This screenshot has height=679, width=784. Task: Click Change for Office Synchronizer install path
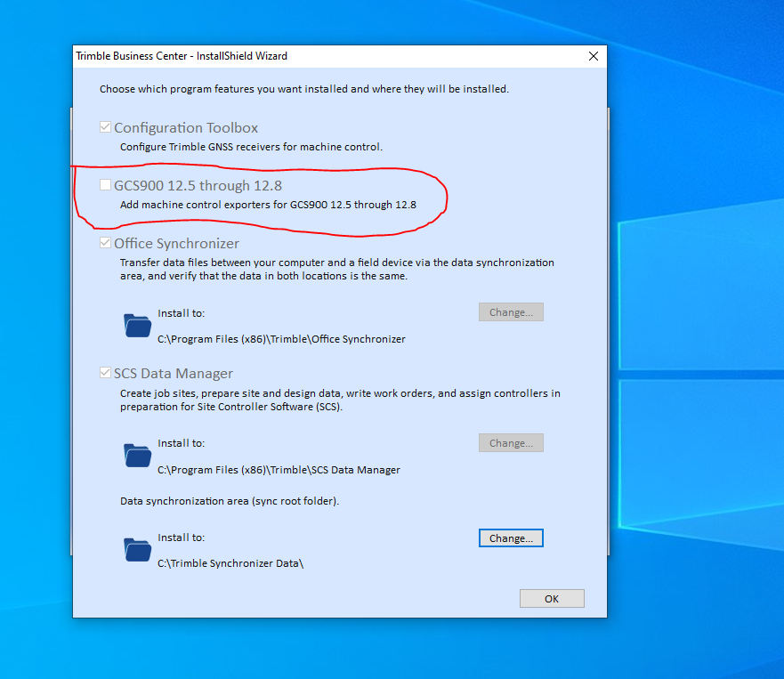(511, 312)
